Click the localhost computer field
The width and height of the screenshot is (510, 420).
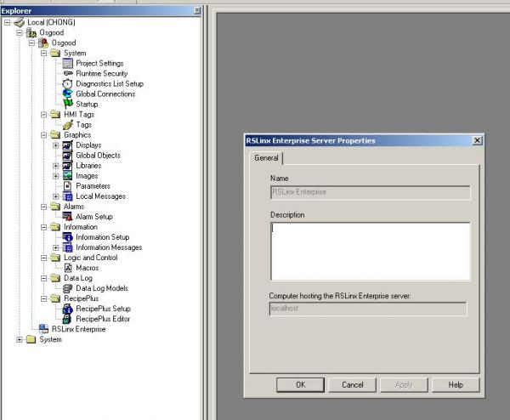368,309
